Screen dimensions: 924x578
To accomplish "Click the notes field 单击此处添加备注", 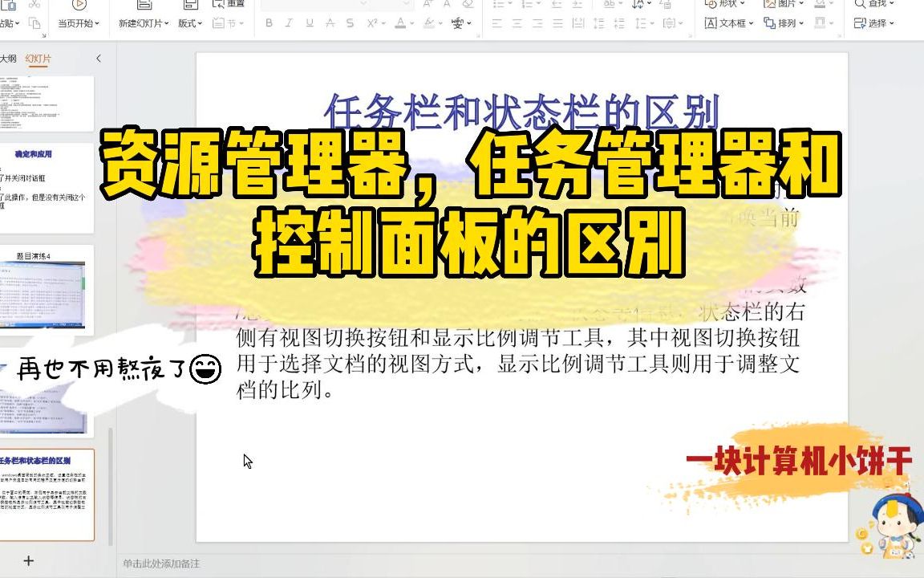I will coord(161,564).
